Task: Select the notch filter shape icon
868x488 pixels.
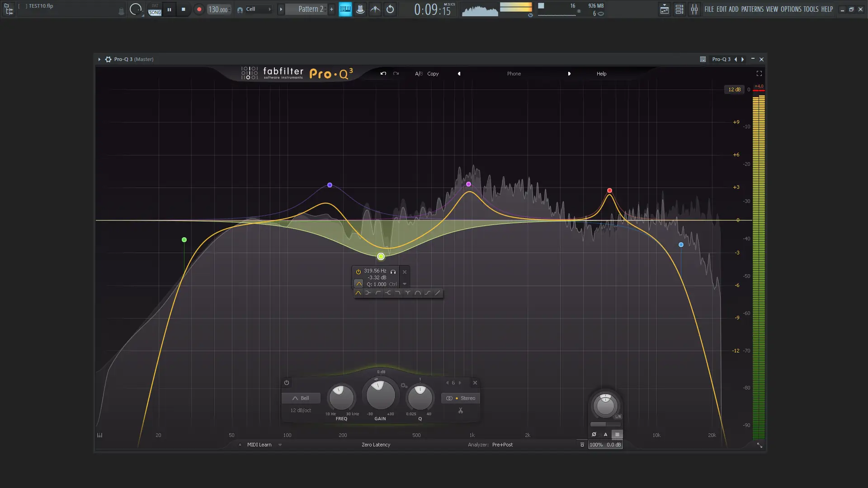Action: pyautogui.click(x=408, y=293)
